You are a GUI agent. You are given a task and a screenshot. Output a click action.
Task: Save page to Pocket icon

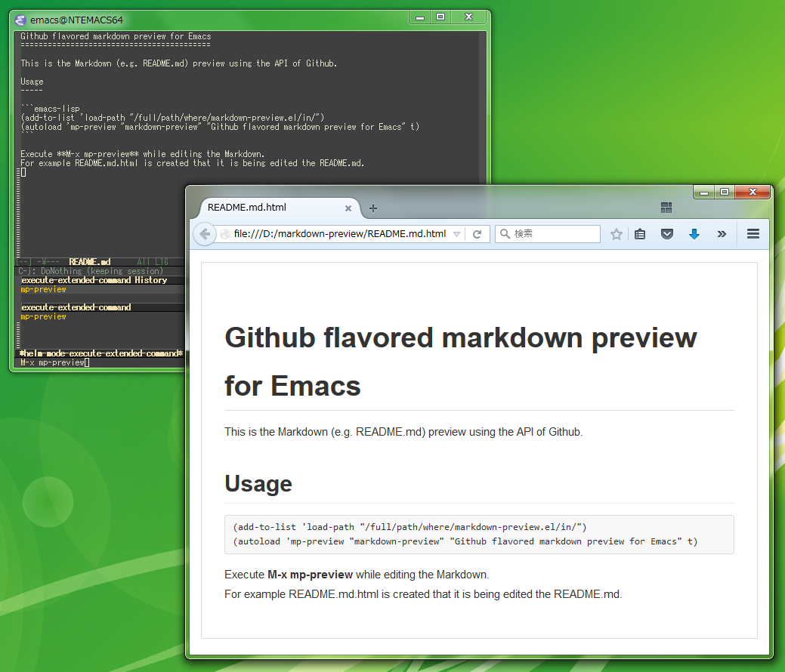coord(667,233)
